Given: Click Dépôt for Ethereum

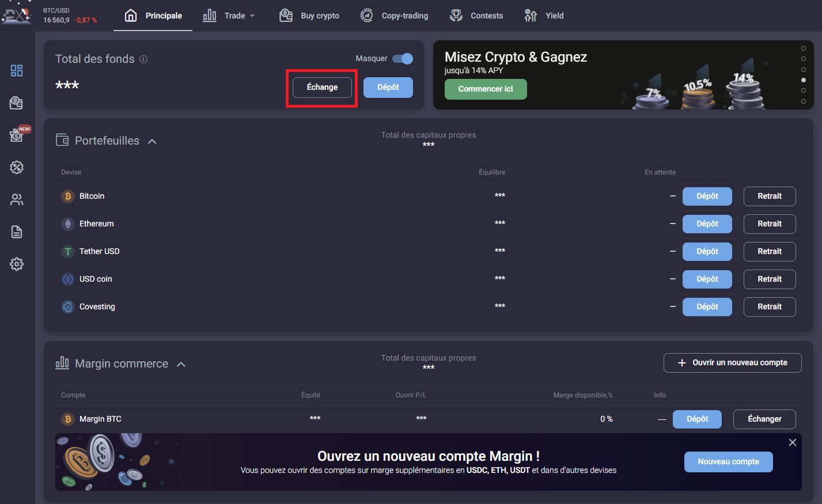Looking at the screenshot, I should click(x=707, y=224).
